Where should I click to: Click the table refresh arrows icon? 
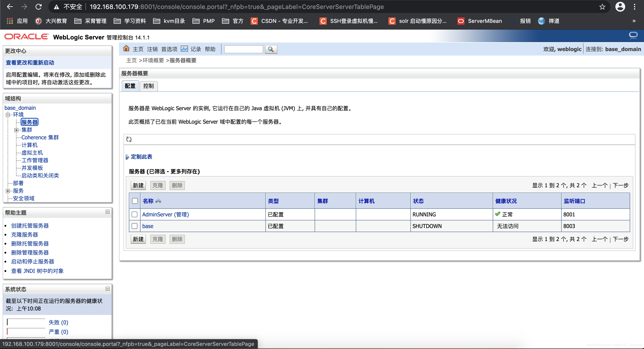point(129,139)
